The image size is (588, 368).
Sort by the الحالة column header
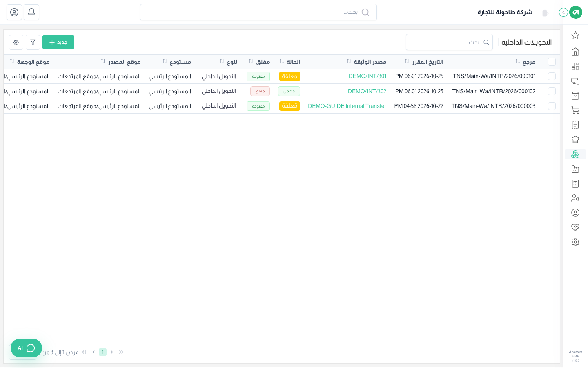[290, 62]
